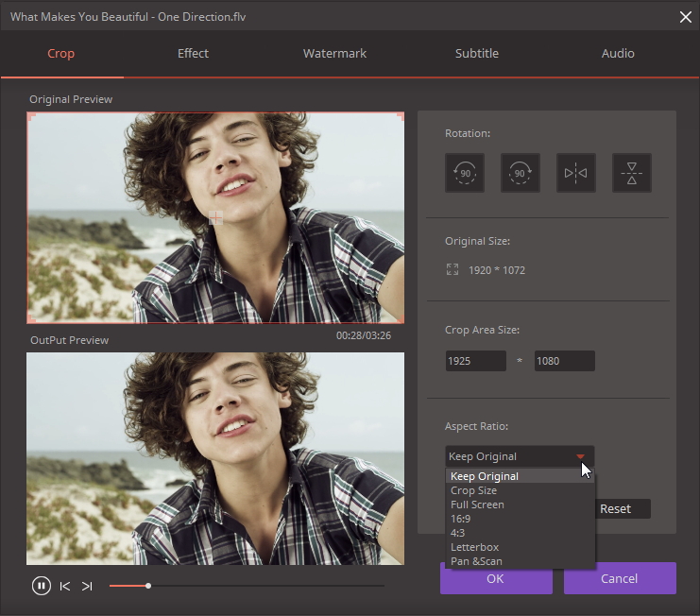Click the crop center crosshair handle
700x616 pixels.
tap(215, 218)
